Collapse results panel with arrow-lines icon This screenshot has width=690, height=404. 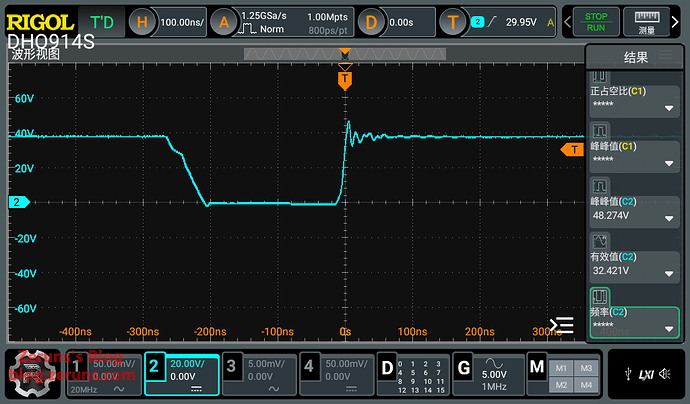click(x=562, y=324)
